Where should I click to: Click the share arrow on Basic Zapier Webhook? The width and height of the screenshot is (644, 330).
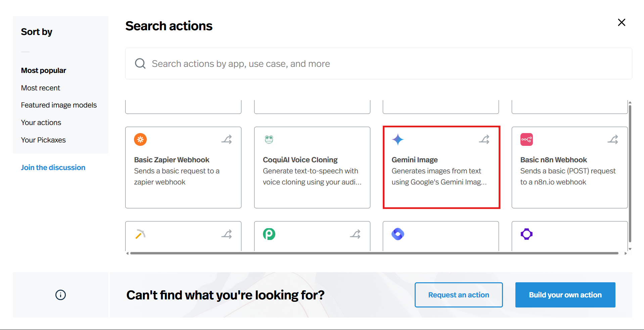pos(227,139)
